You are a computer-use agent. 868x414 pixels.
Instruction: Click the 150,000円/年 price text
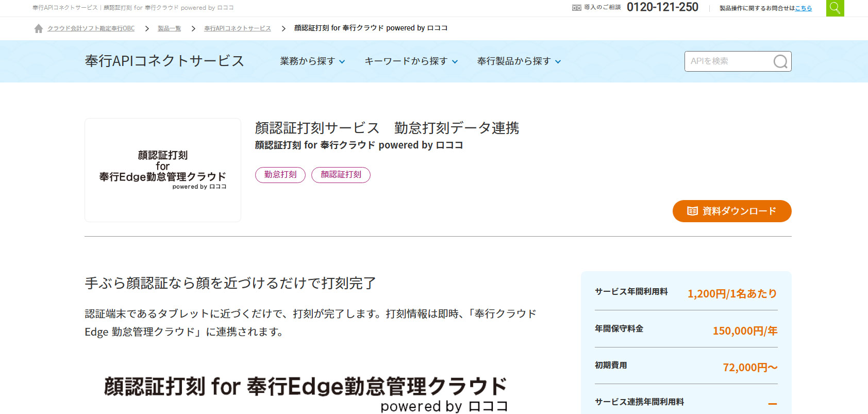pyautogui.click(x=745, y=331)
